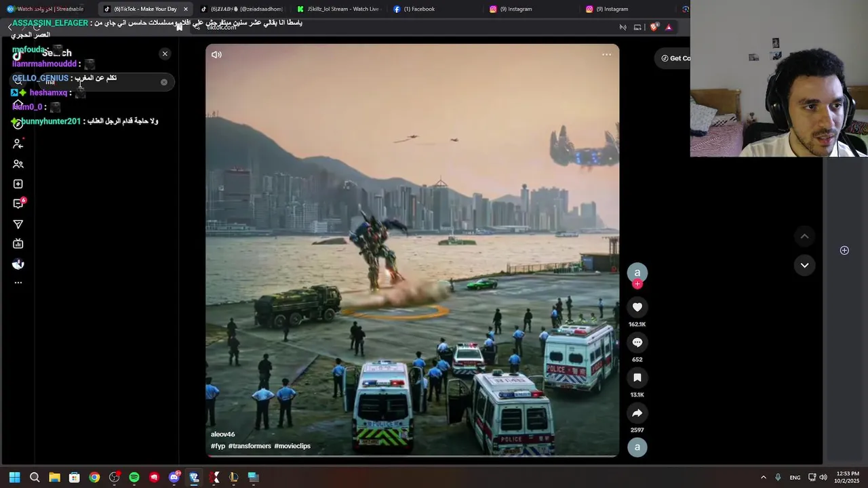Bookmark the video with 13.1K saves
Image resolution: width=868 pixels, height=488 pixels.
[637, 378]
